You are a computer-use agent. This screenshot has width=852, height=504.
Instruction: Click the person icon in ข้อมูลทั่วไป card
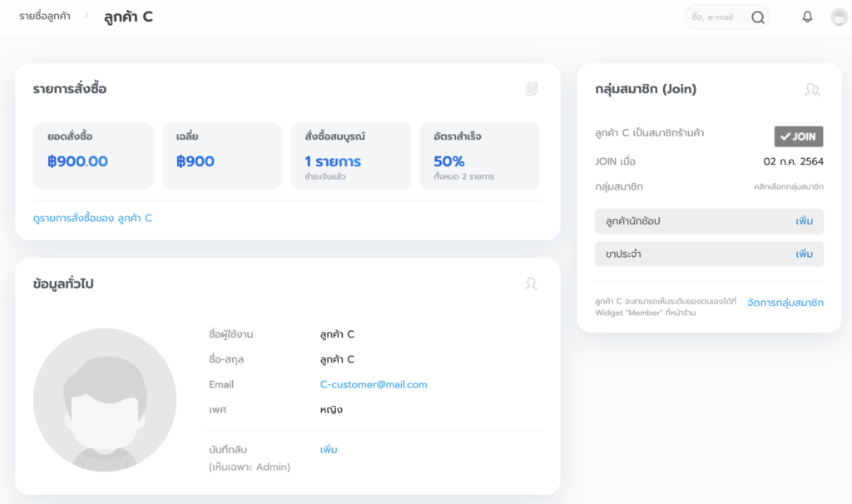[531, 284]
